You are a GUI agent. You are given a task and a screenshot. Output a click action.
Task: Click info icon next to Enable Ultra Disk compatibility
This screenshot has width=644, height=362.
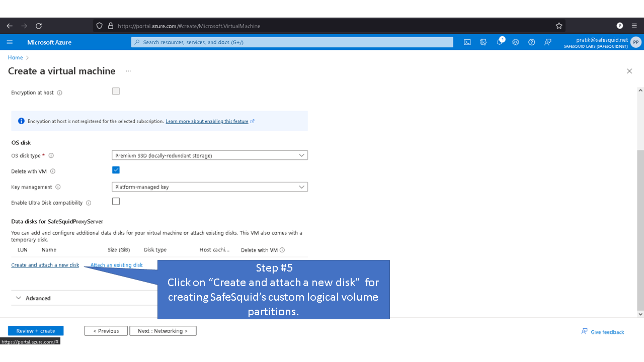tap(89, 203)
